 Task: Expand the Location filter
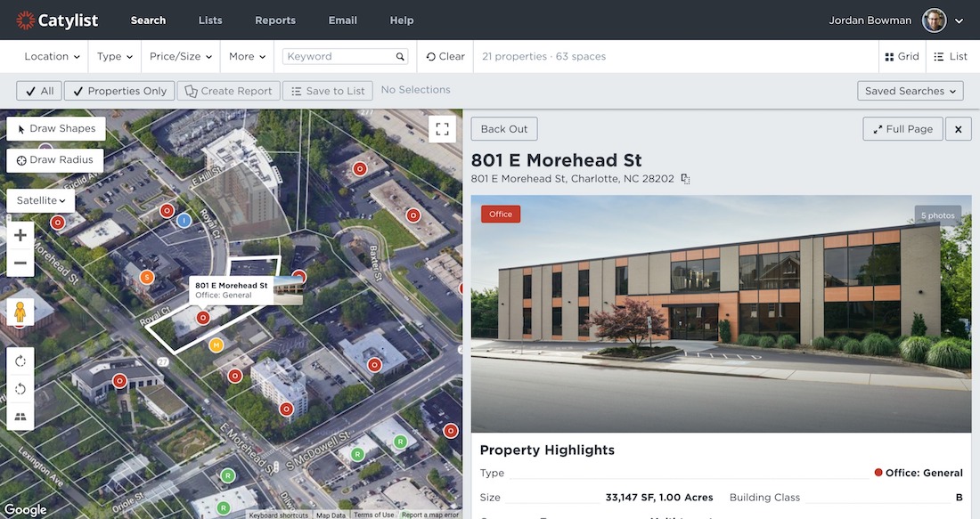click(x=53, y=57)
